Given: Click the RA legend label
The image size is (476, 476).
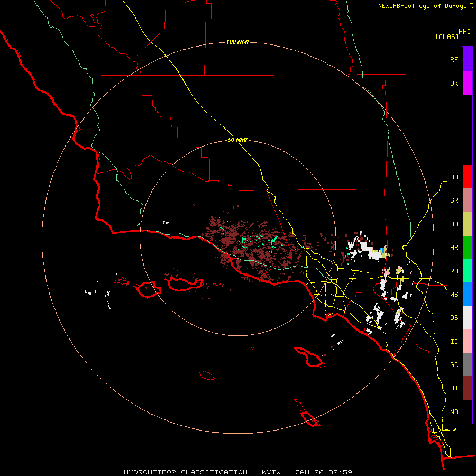Looking at the screenshot, I should pyautogui.click(x=454, y=271).
